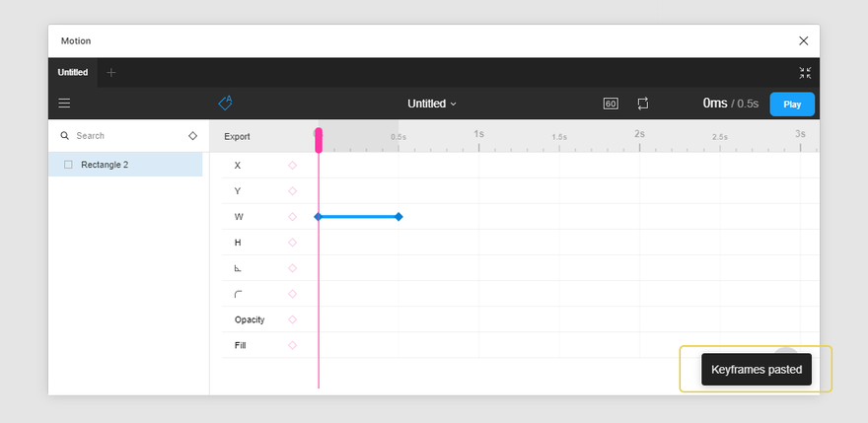Add a new tab with the plus icon

pyautogui.click(x=111, y=73)
